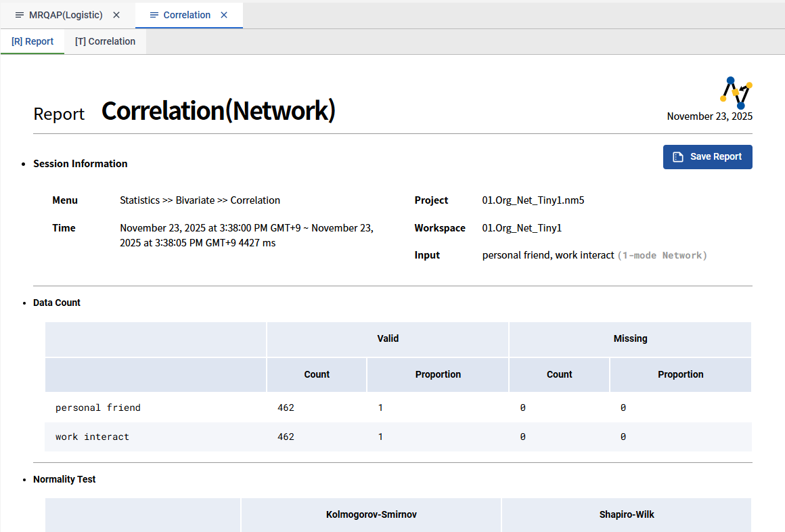785x532 pixels.
Task: Click the time range value ending 4427 ms
Action: coord(247,236)
